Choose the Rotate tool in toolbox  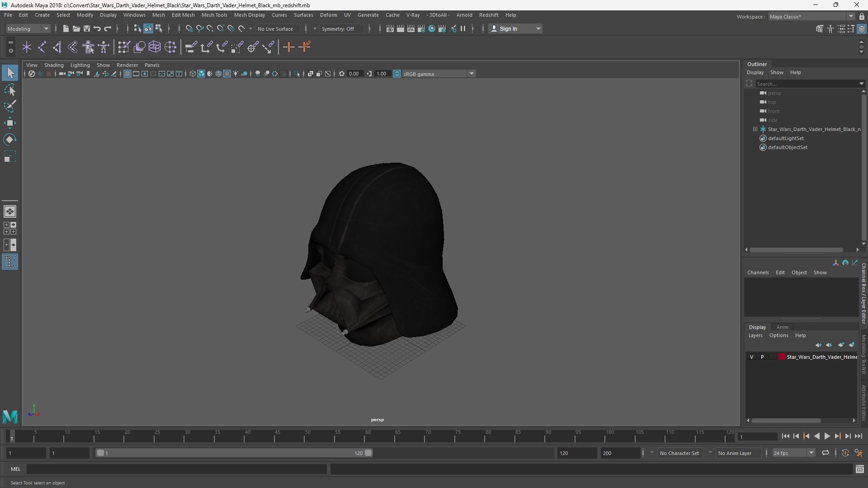pyautogui.click(x=10, y=140)
